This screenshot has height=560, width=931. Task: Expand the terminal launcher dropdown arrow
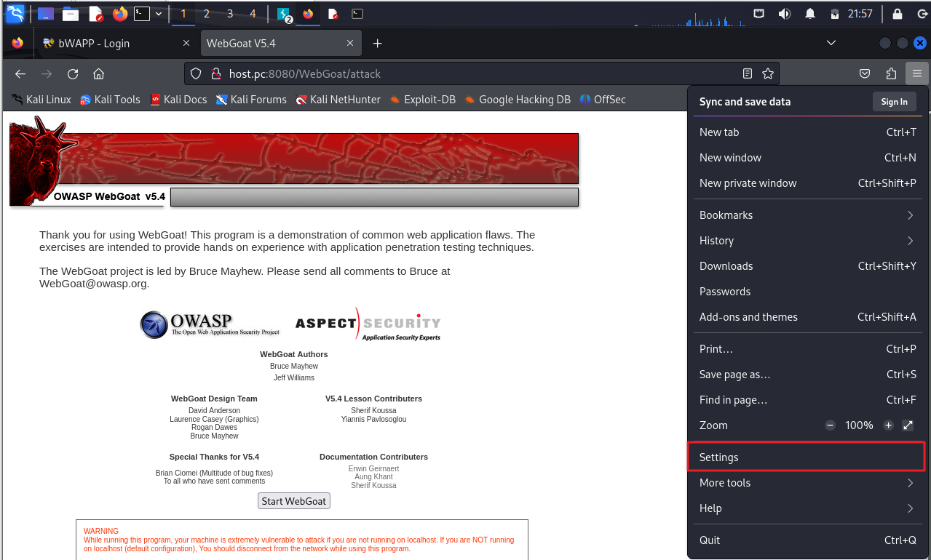[x=158, y=13]
